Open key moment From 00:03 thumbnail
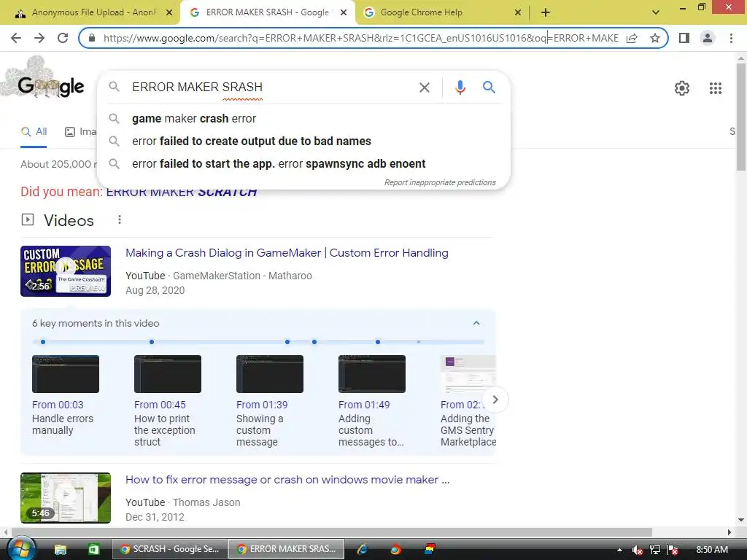The height and width of the screenshot is (560, 747). [66, 374]
